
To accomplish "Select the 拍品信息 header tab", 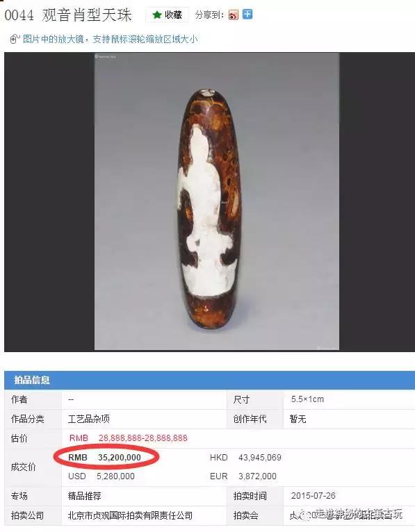I will [x=31, y=380].
